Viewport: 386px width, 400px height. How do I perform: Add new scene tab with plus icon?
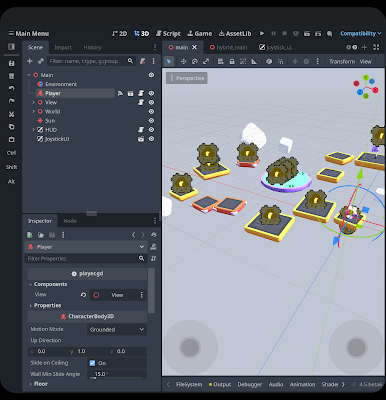click(x=364, y=47)
